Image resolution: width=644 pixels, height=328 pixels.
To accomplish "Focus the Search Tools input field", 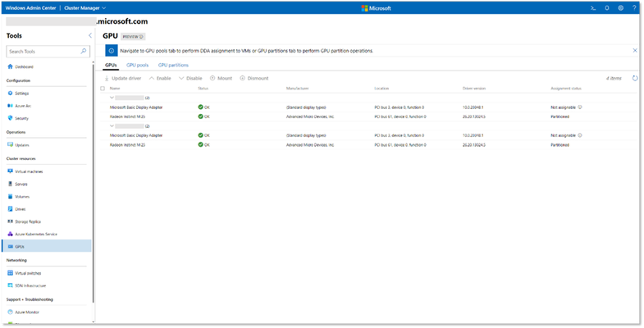I will pyautogui.click(x=48, y=52).
